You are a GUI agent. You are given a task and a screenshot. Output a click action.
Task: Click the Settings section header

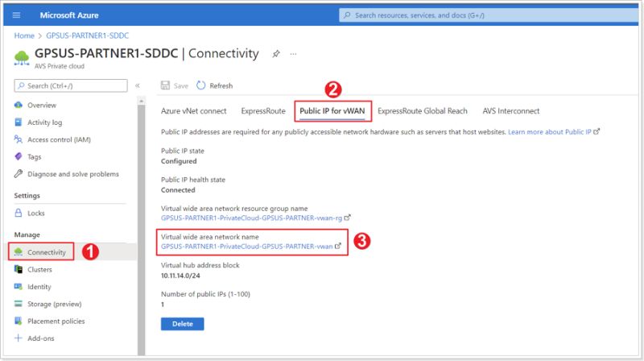27,196
